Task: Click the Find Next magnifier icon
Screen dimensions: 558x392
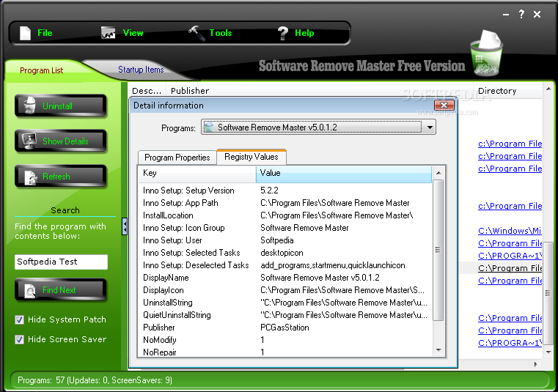Action: pos(30,291)
